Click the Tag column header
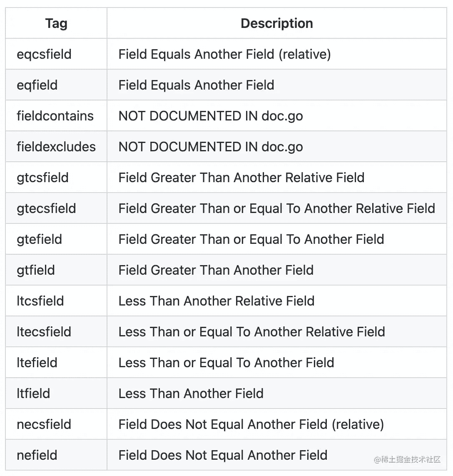Image resolution: width=453 pixels, height=476 pixels. click(x=56, y=23)
